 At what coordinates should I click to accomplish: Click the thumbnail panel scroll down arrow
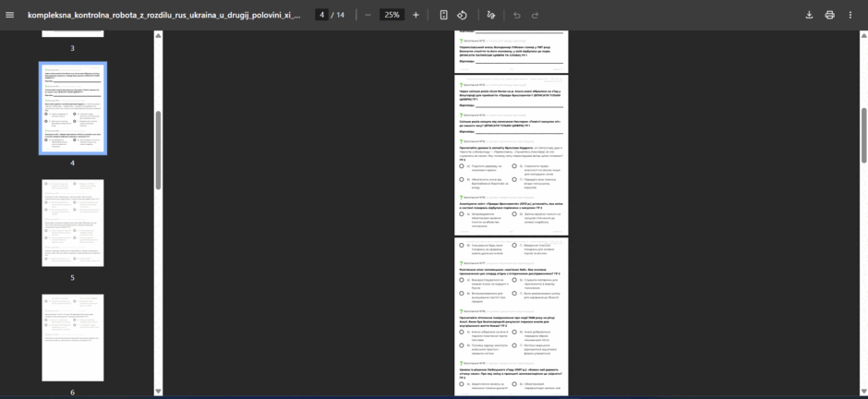(158, 392)
